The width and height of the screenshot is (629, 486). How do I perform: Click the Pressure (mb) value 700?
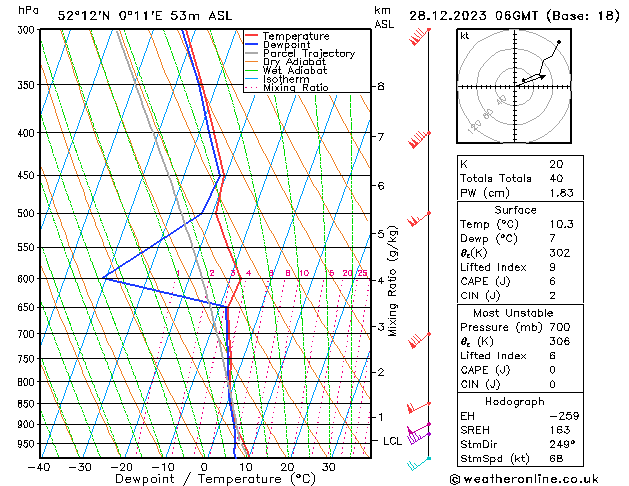coord(560,327)
